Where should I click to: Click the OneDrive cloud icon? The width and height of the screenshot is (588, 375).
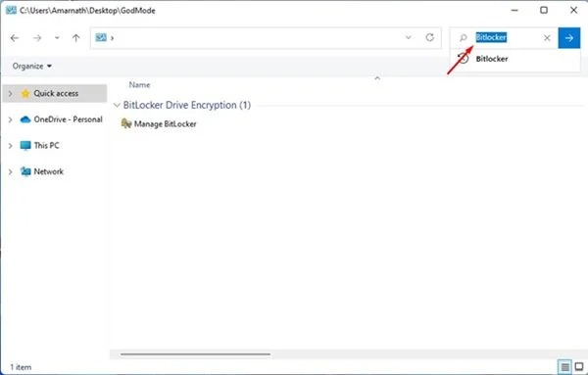[x=25, y=119]
